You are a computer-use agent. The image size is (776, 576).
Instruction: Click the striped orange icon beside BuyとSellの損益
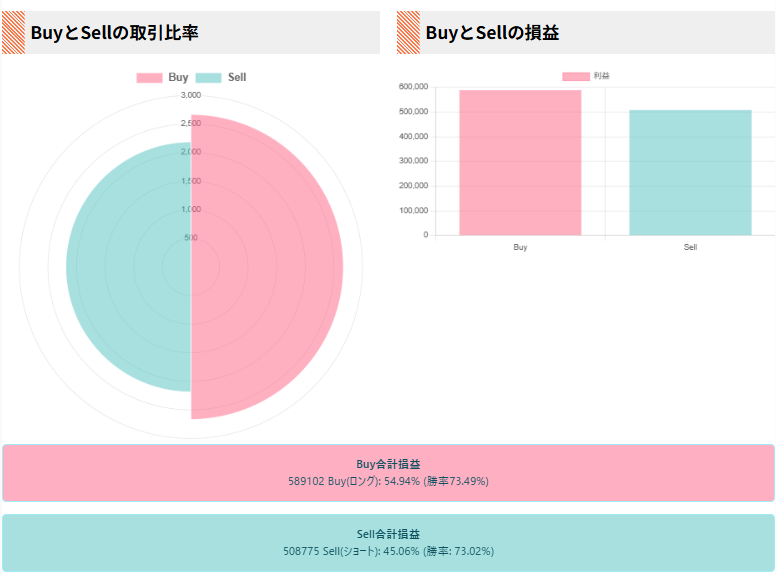[408, 32]
